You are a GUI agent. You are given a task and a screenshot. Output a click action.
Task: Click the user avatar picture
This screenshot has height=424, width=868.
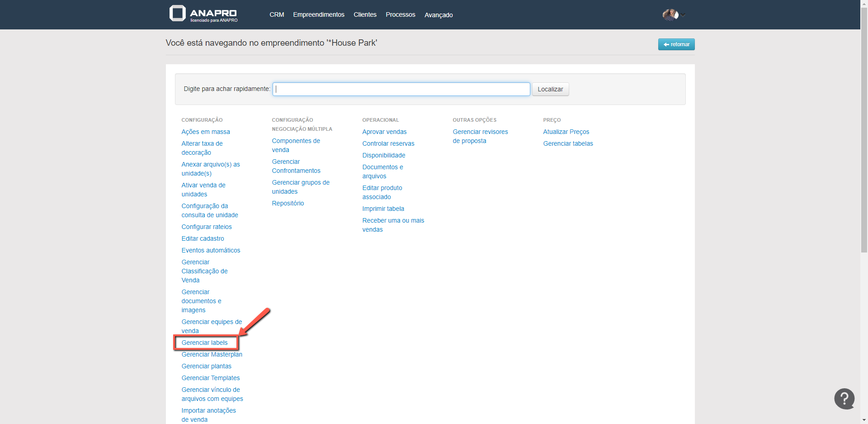(670, 15)
